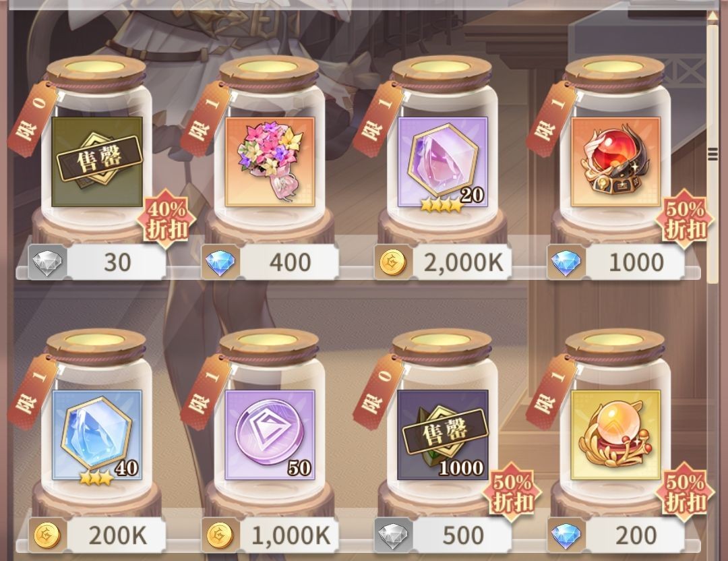
Task: Select the purple four-star crystal item
Action: 443,162
